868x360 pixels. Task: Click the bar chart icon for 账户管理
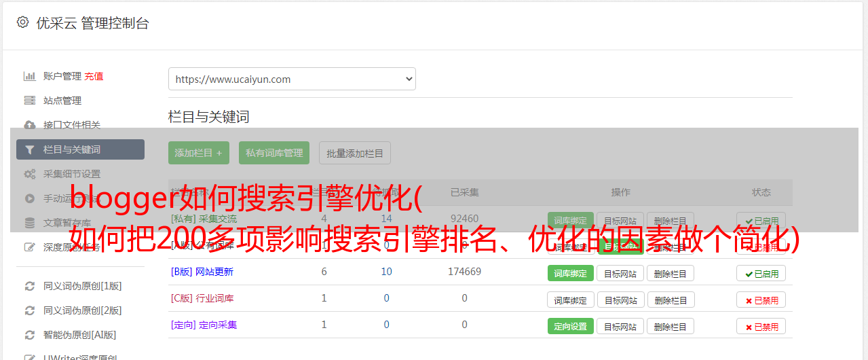[29, 76]
